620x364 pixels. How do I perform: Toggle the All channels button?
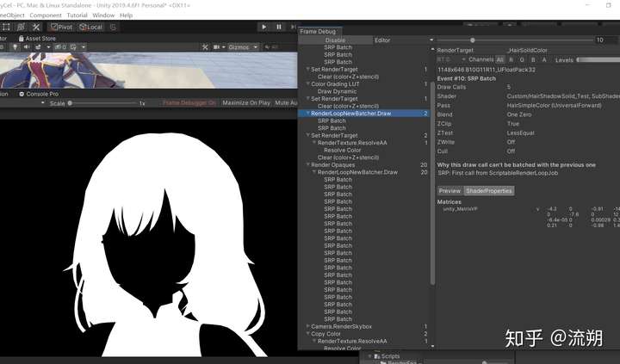(500, 60)
